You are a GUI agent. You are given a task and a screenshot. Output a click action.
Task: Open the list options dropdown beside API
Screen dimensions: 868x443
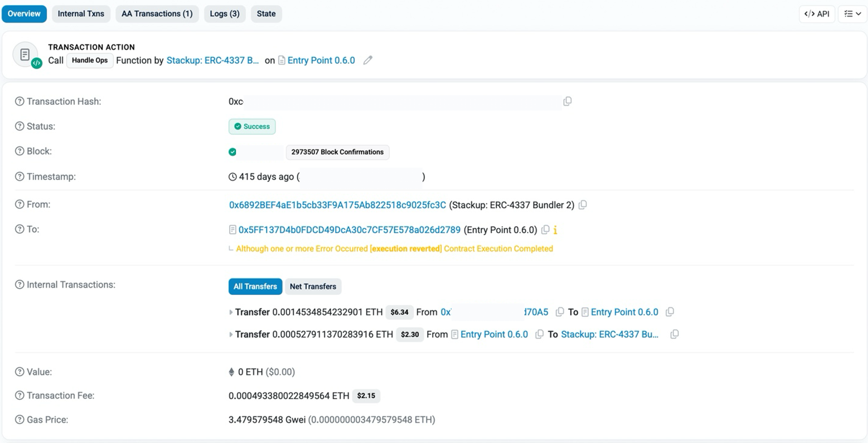coord(852,14)
